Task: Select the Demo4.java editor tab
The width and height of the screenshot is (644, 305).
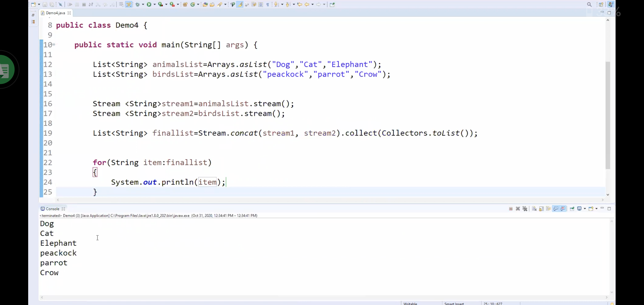Action: click(x=55, y=13)
